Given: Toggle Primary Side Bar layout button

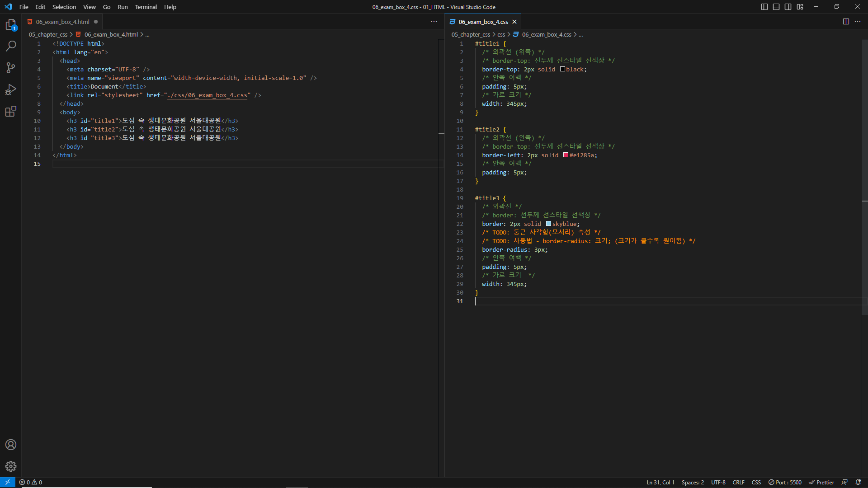Looking at the screenshot, I should pyautogui.click(x=764, y=7).
